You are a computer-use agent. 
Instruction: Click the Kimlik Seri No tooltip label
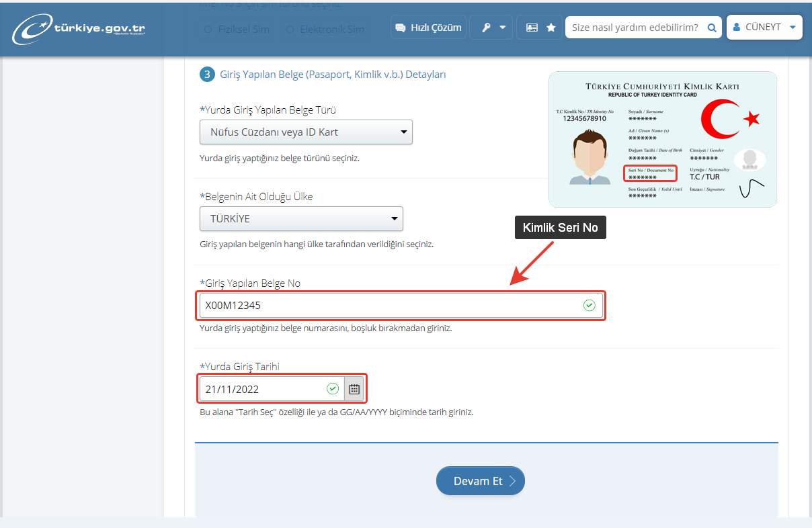click(560, 228)
